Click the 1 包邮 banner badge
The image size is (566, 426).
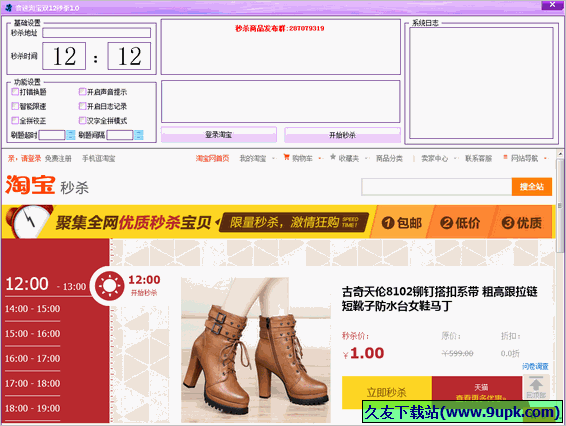coord(401,223)
